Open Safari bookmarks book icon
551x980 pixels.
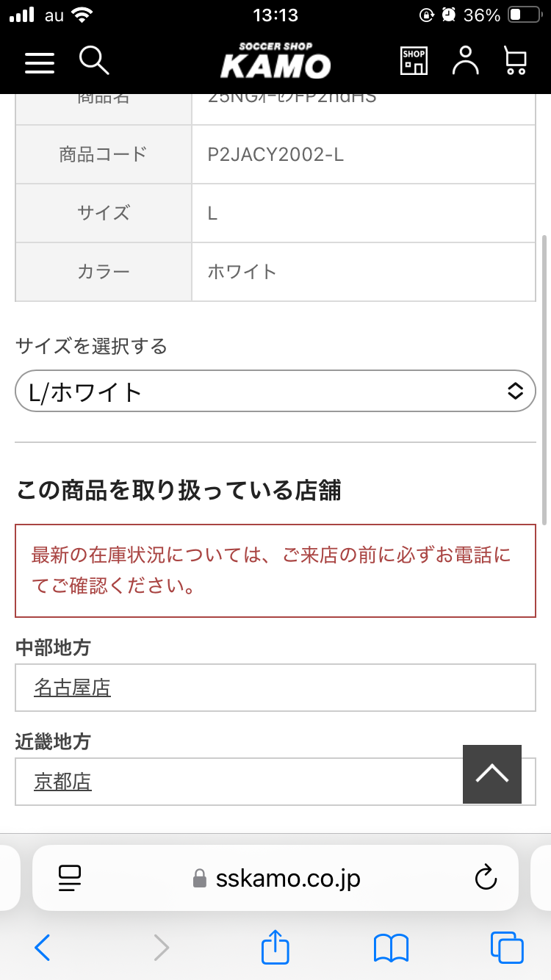click(x=391, y=948)
